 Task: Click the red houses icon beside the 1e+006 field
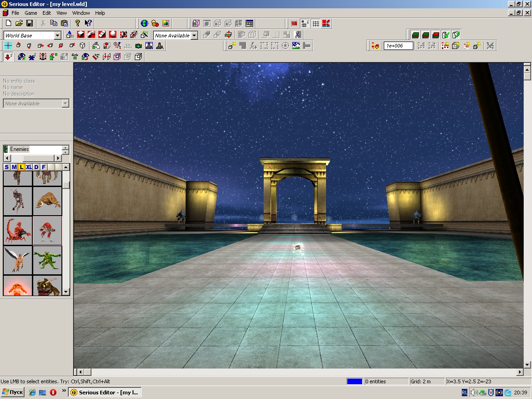click(x=375, y=45)
